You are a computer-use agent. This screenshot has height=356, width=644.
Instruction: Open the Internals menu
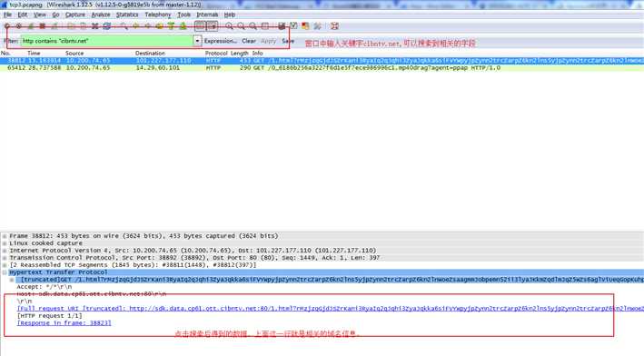click(x=207, y=15)
